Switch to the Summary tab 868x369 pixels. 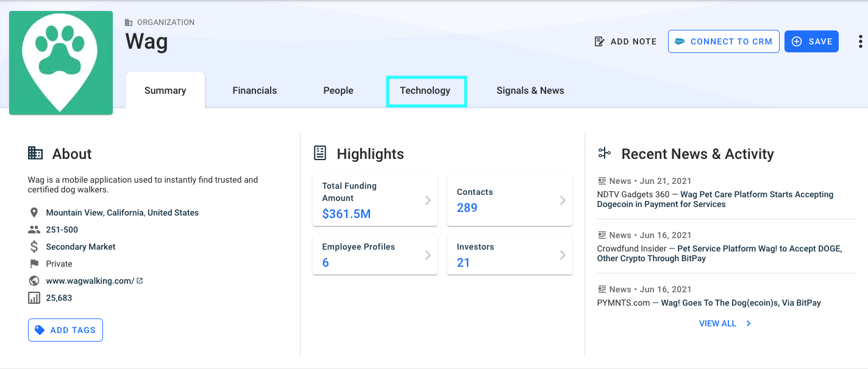click(x=165, y=90)
